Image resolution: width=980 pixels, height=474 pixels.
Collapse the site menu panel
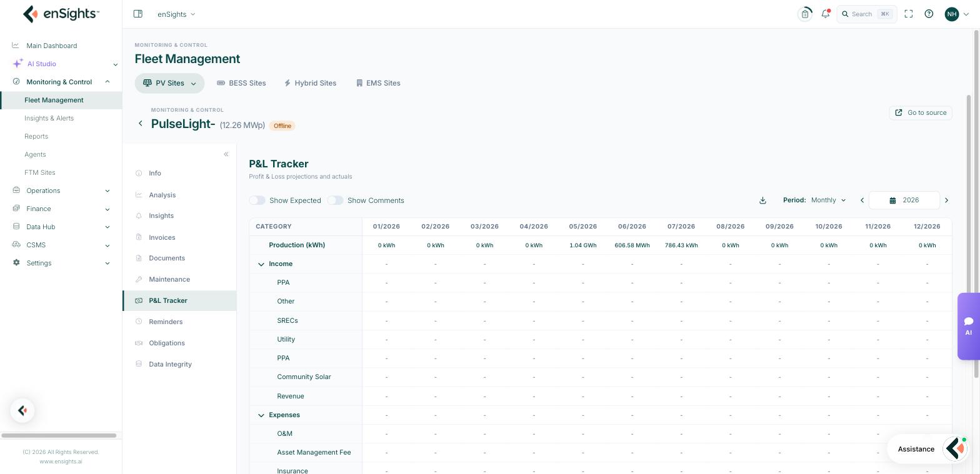click(x=226, y=154)
